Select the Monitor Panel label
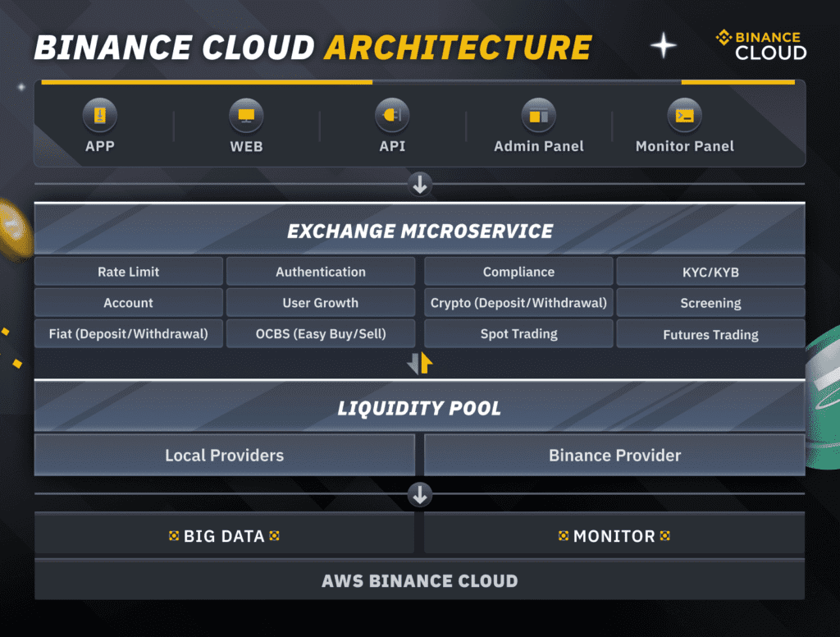Viewport: 840px width, 637px height. click(685, 146)
